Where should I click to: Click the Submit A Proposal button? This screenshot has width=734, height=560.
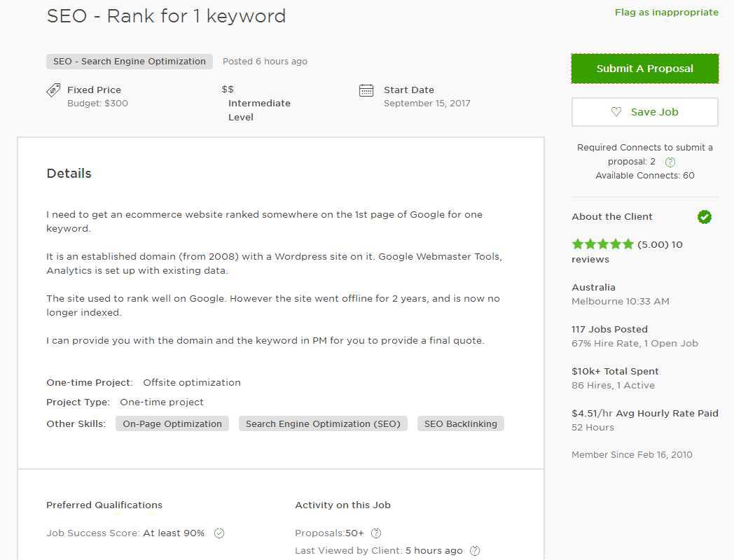(644, 69)
